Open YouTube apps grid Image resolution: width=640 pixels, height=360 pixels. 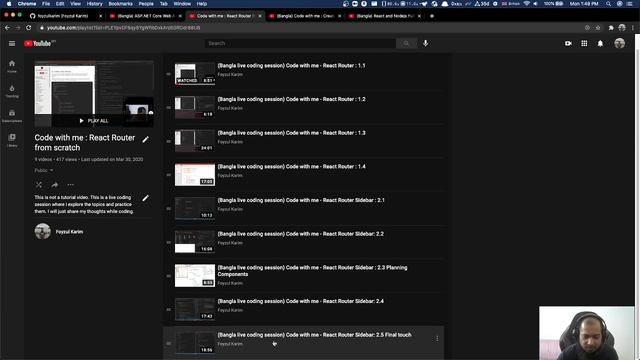pos(584,43)
